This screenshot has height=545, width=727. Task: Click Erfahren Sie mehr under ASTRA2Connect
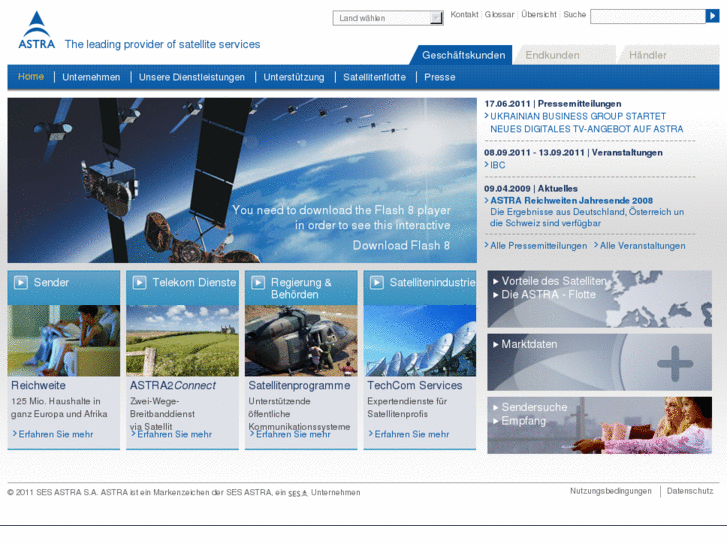coord(174,434)
